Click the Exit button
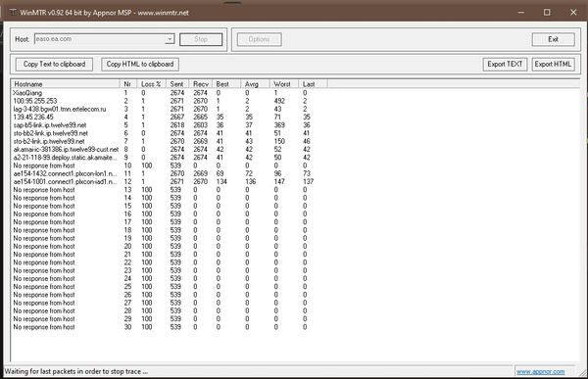 point(553,39)
